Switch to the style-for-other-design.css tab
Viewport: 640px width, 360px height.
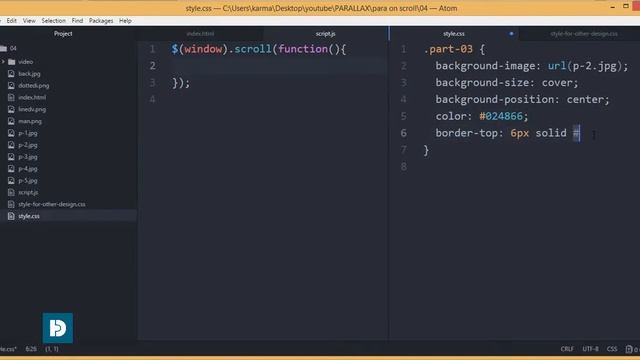coord(584,33)
